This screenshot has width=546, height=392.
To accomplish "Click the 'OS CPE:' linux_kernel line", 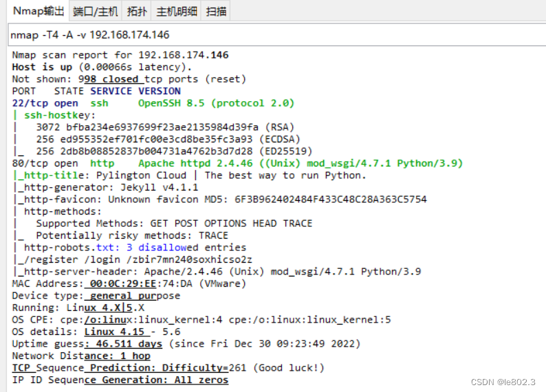I will [x=201, y=320].
